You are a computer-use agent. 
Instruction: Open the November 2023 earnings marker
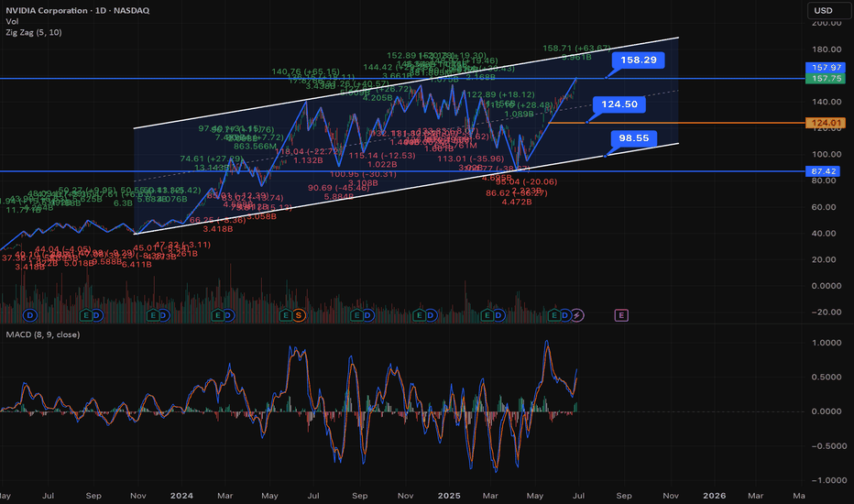click(153, 315)
